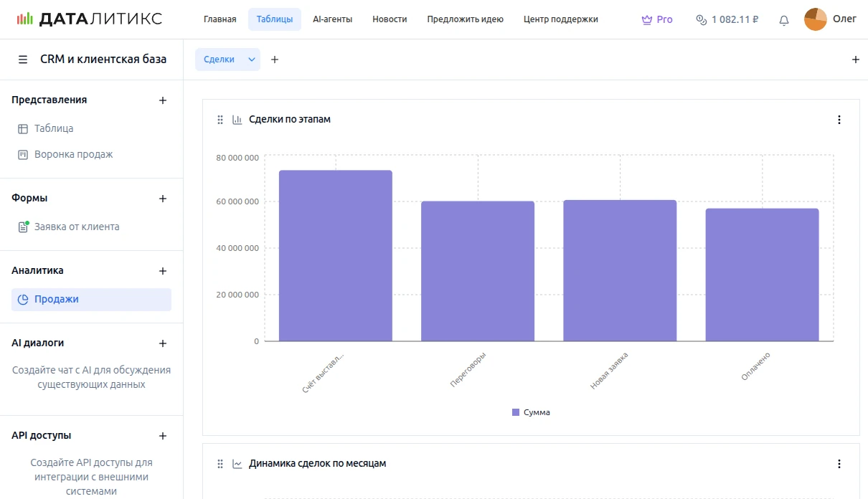868x499 pixels.
Task: Click the balance coins icon
Action: pos(702,20)
